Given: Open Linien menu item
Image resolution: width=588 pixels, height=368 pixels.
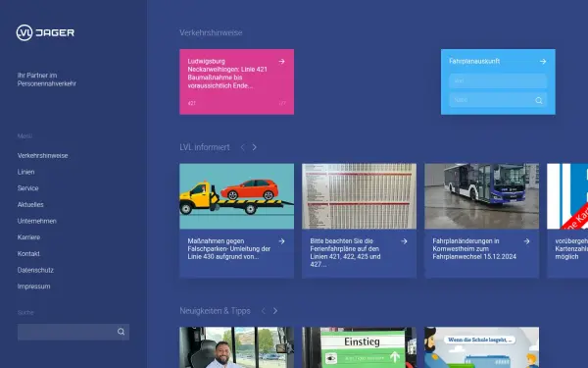Looking at the screenshot, I should pyautogui.click(x=25, y=172).
